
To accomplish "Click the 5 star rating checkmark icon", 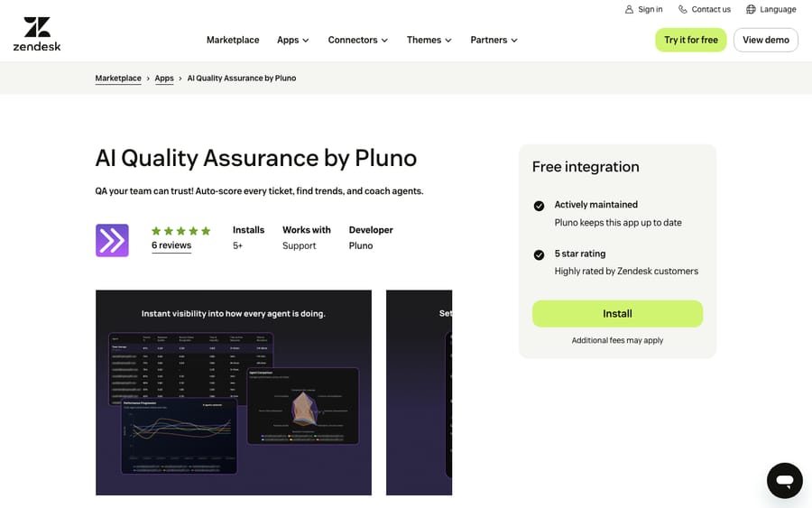I will 540,254.
